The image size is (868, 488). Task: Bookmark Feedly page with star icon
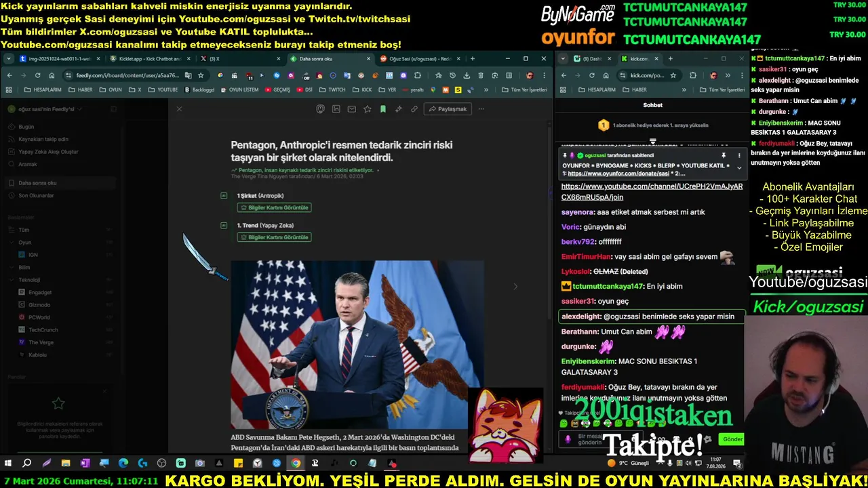201,75
